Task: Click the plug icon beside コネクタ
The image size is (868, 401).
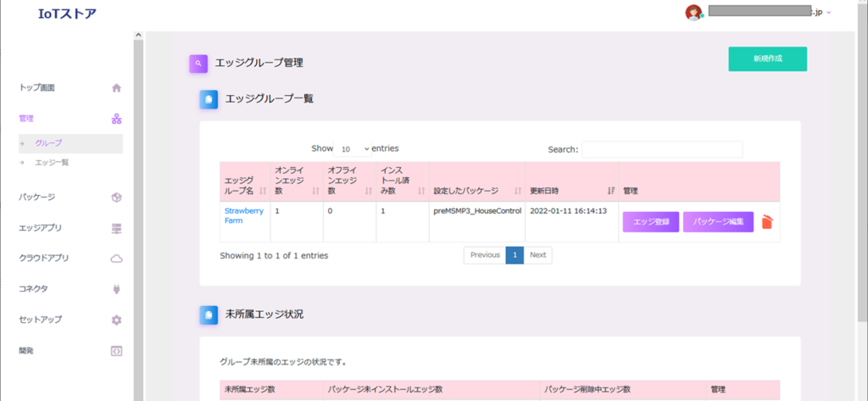Action: click(x=117, y=289)
